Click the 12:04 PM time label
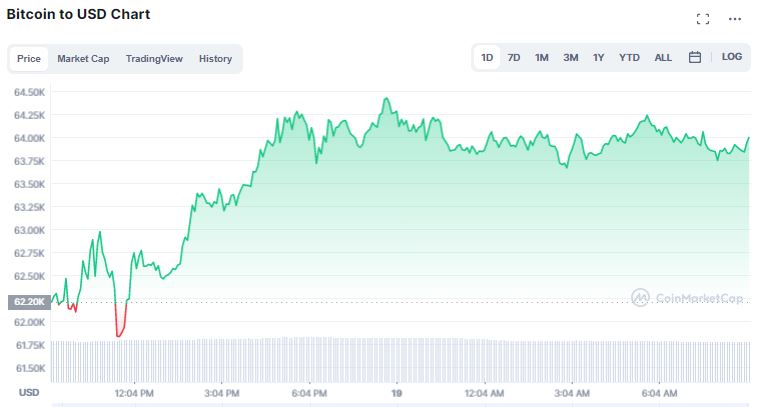 click(134, 393)
